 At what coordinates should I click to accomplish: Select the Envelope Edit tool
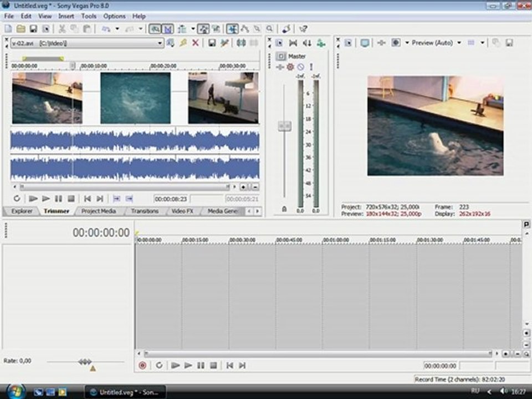point(244,29)
